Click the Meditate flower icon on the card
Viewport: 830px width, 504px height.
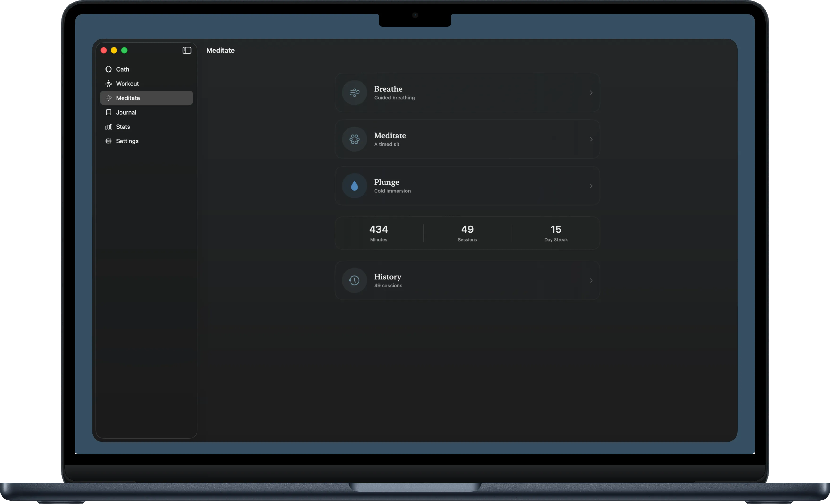pos(354,139)
